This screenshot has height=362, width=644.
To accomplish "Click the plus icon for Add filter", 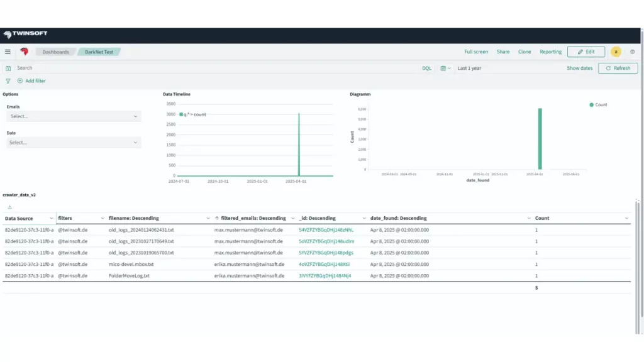I will [20, 81].
